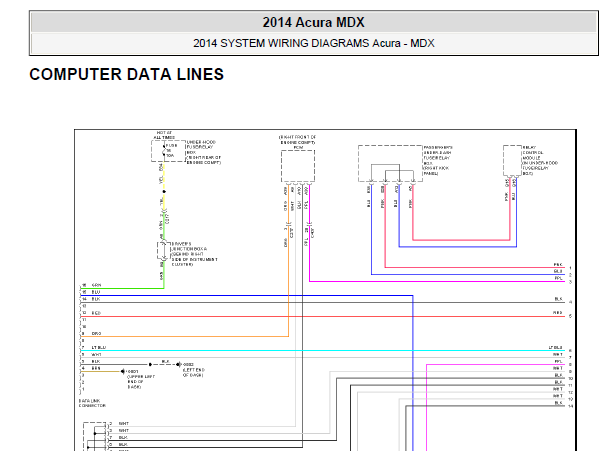Image resolution: width=603 pixels, height=451 pixels.
Task: Click the 'HOT AT ALL TIMES' label
Action: (x=164, y=135)
